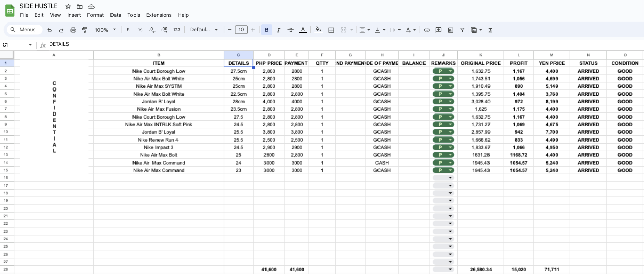Open the table views icon
The width and height of the screenshot is (644, 274).
(476, 30)
